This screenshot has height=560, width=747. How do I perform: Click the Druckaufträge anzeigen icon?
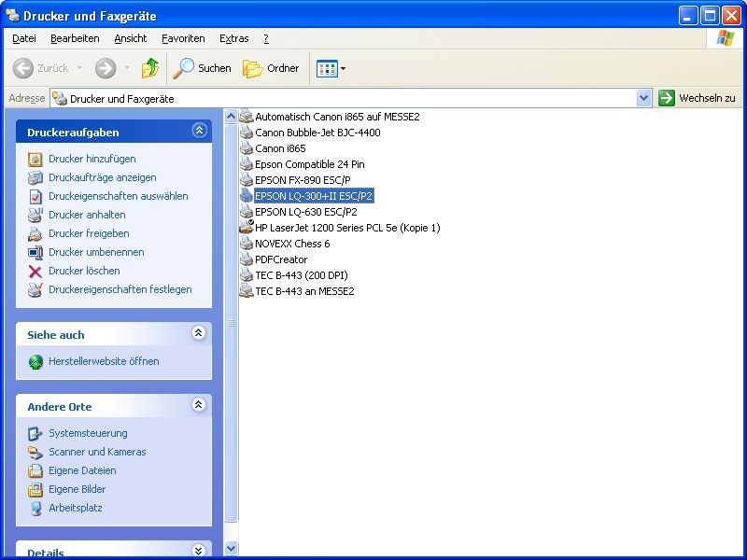[x=35, y=177]
